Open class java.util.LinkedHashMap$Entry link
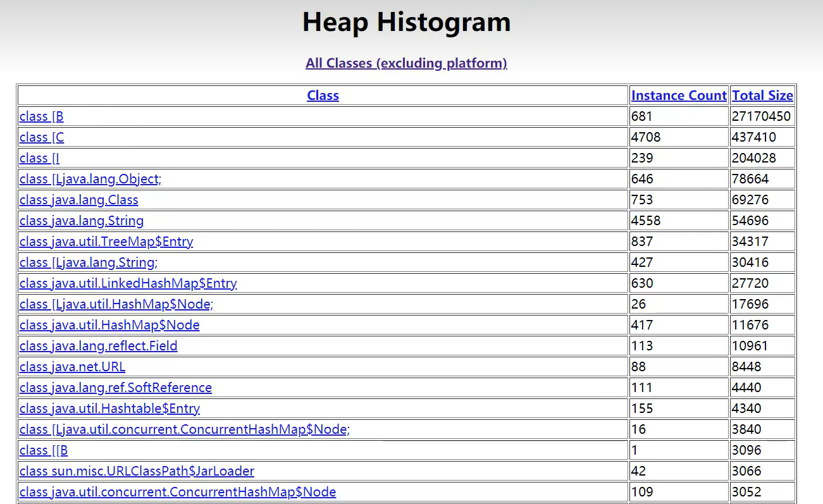The height and width of the screenshot is (504, 823). 128,283
